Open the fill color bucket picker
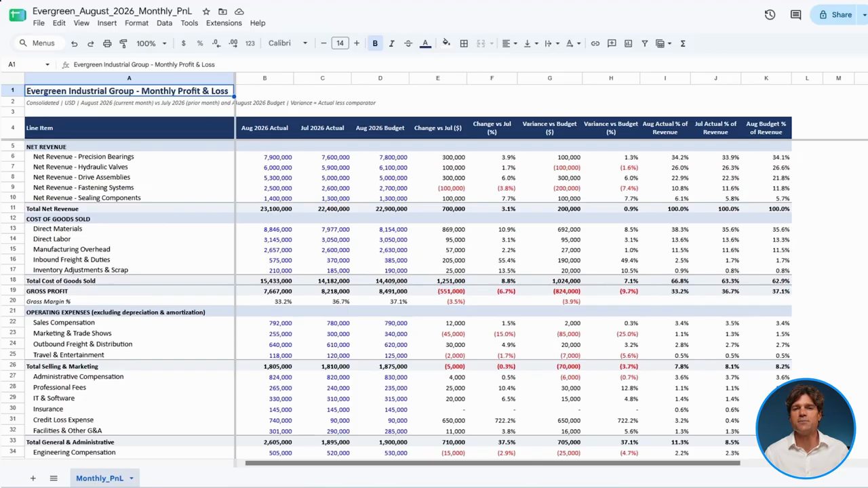Screen dimensions: 868x488 446,43
